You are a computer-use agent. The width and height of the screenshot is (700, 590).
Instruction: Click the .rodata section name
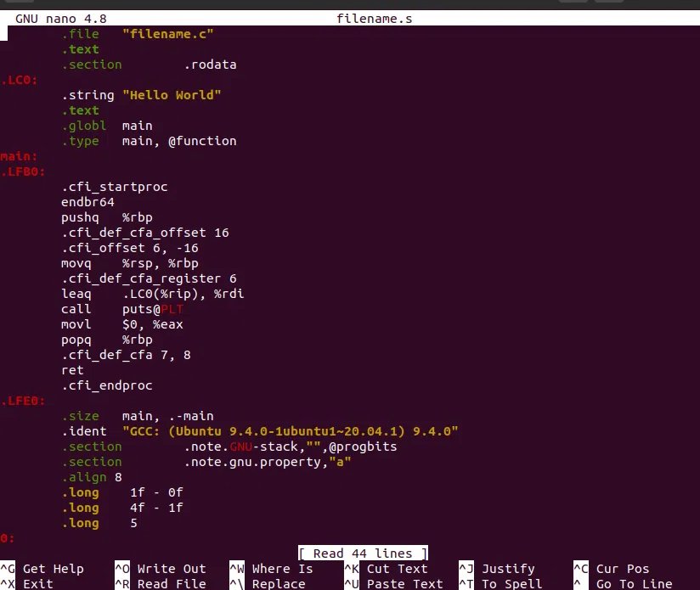(210, 65)
